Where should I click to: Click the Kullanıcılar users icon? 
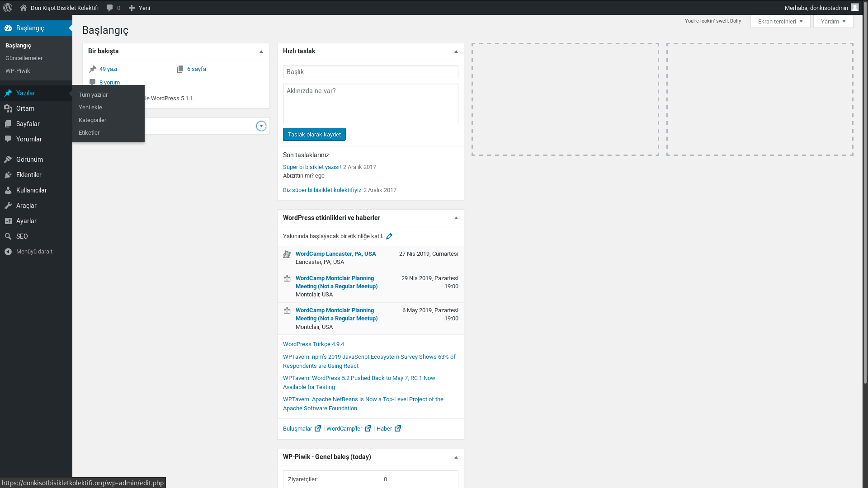click(x=9, y=190)
